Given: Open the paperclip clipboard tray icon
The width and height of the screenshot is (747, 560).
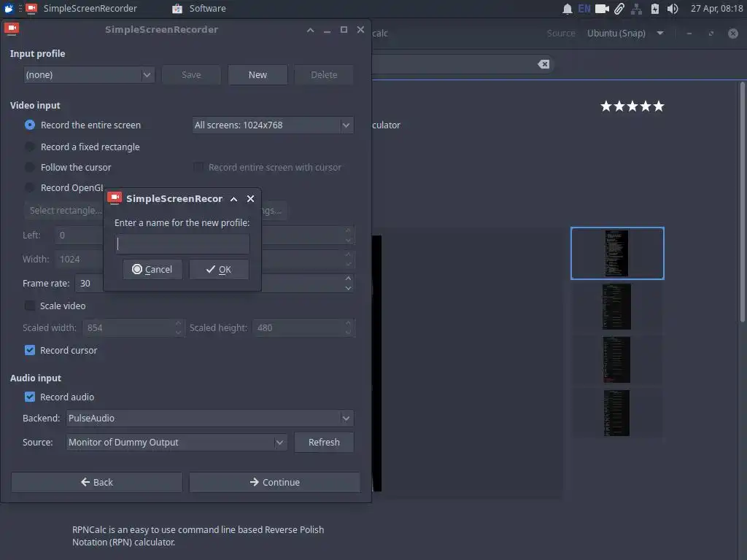Looking at the screenshot, I should tap(619, 9).
